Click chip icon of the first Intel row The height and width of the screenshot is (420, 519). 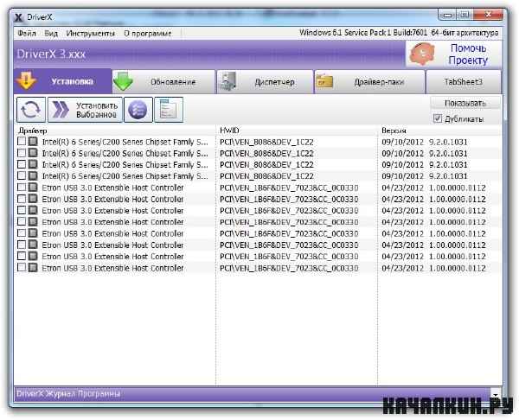click(x=33, y=142)
